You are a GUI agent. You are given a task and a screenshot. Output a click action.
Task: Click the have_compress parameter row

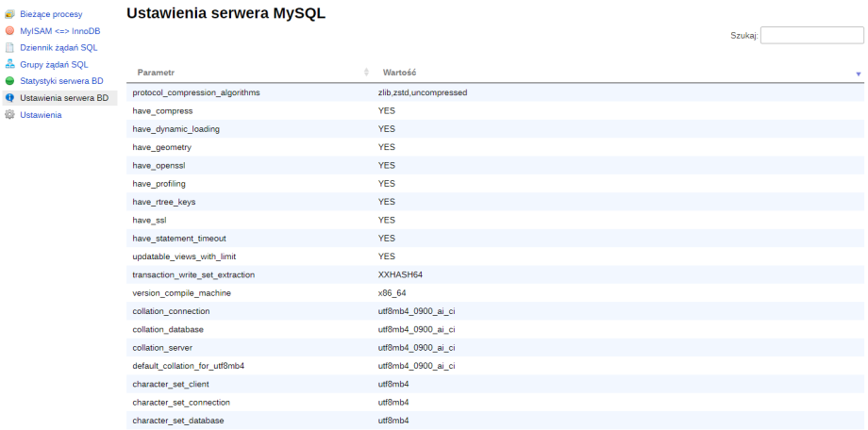point(495,110)
